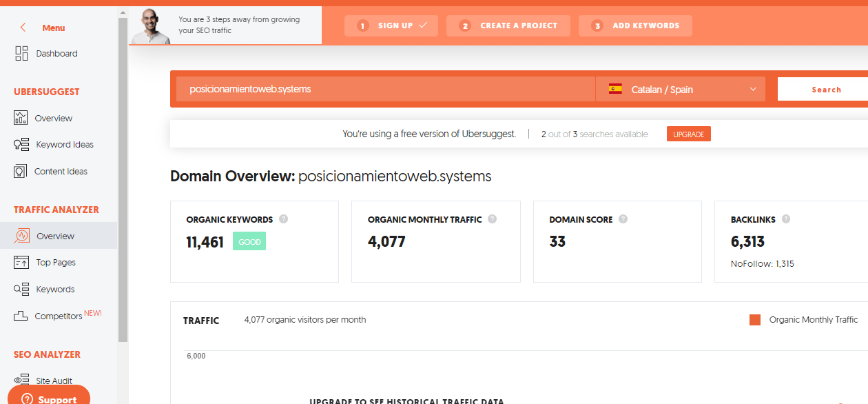The width and height of the screenshot is (868, 404).
Task: Click the Backlinks value 6,313
Action: coord(747,242)
